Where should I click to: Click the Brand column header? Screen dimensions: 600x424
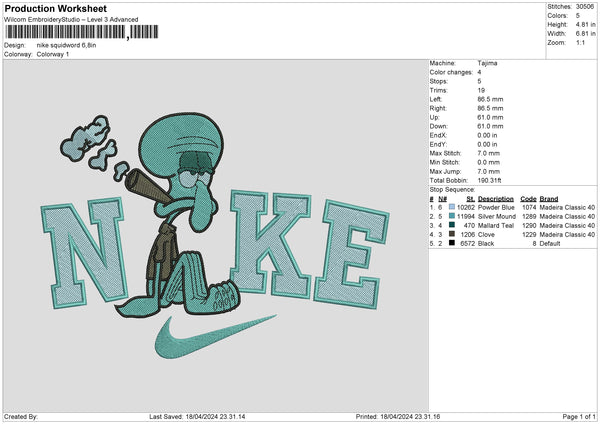(x=549, y=199)
